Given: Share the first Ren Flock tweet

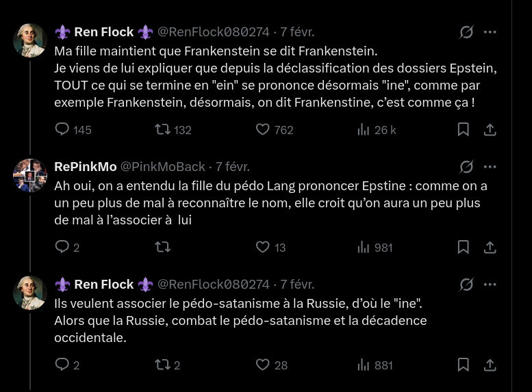Looking at the screenshot, I should point(490,129).
